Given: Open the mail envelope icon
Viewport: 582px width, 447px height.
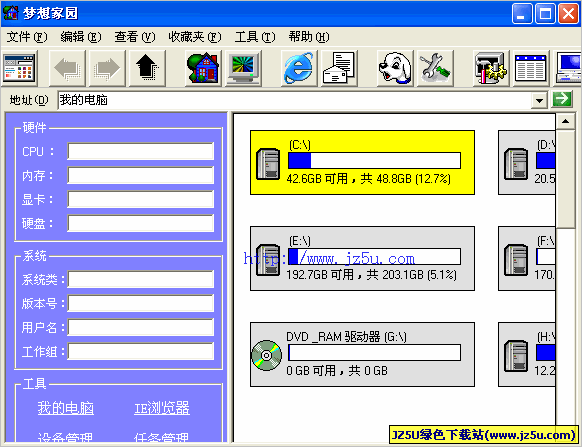Looking at the screenshot, I should point(339,68).
